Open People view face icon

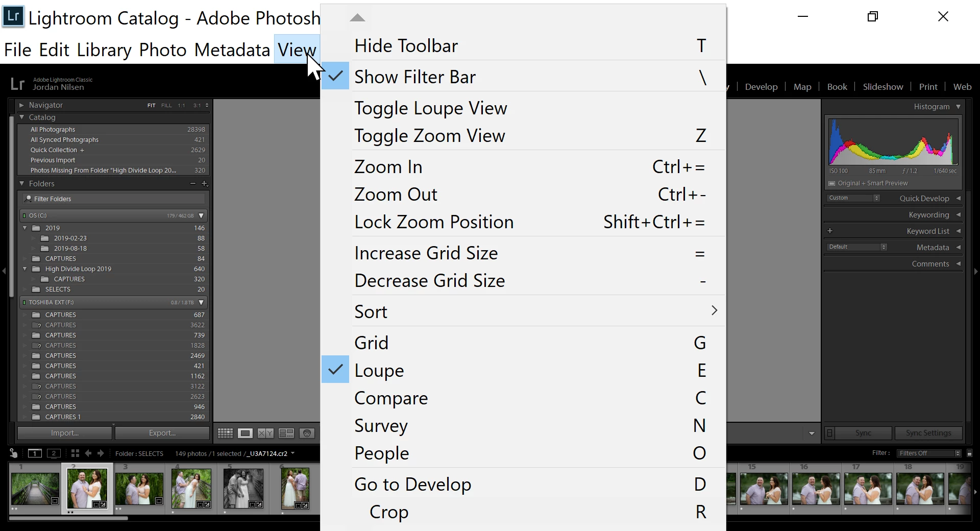tap(307, 433)
